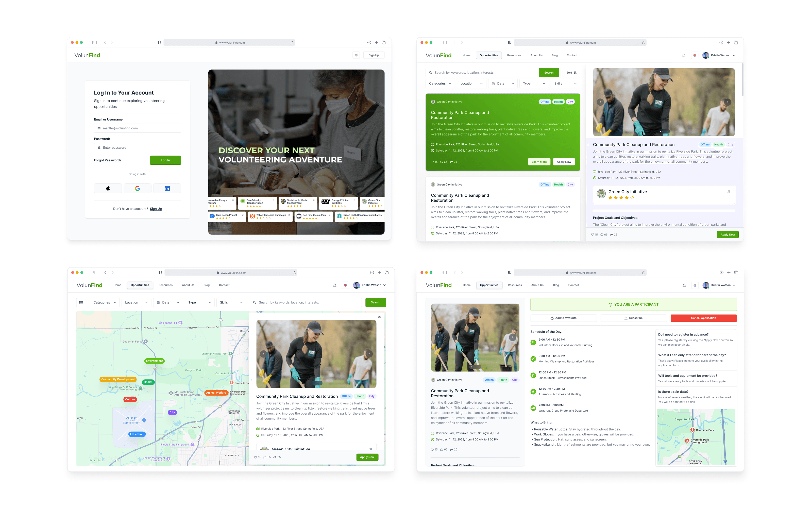Expand the Skills dropdown in top-right window

click(565, 83)
